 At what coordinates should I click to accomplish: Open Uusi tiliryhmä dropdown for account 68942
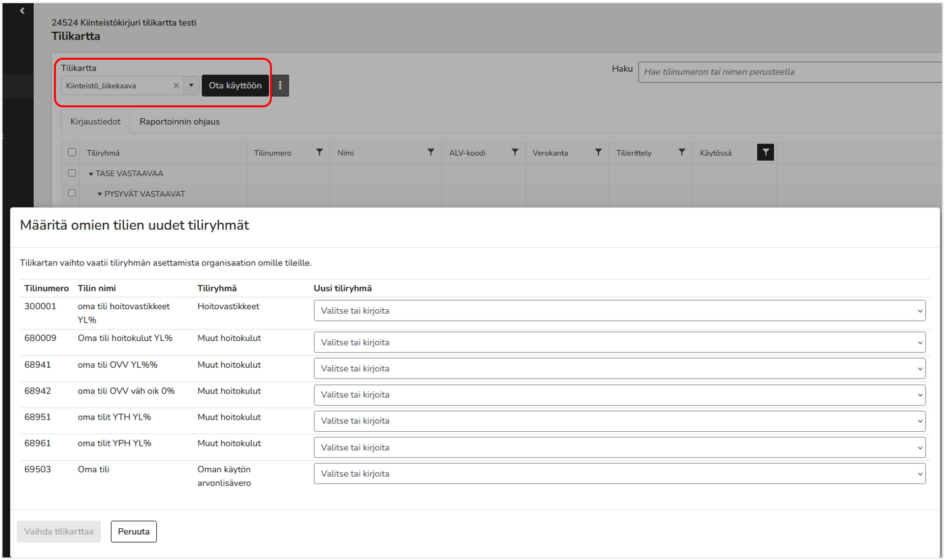pyautogui.click(x=619, y=395)
